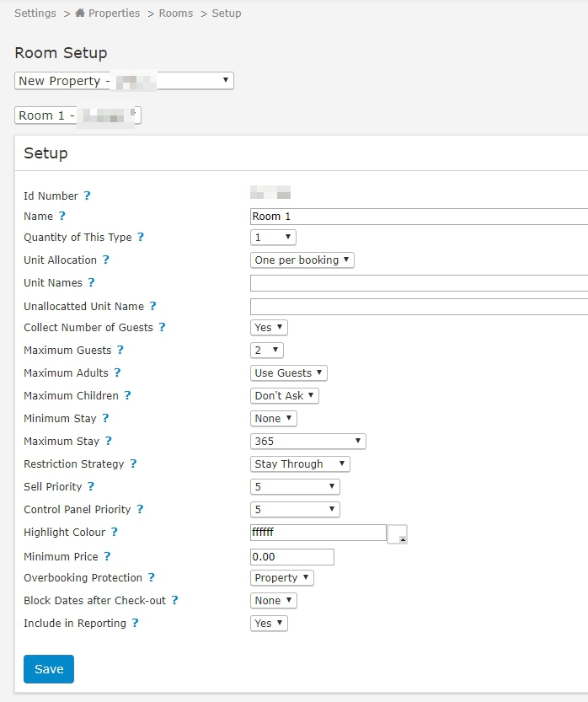Change the Maximum Guests dropdown value
Screen dimensions: 588x702
coord(267,350)
